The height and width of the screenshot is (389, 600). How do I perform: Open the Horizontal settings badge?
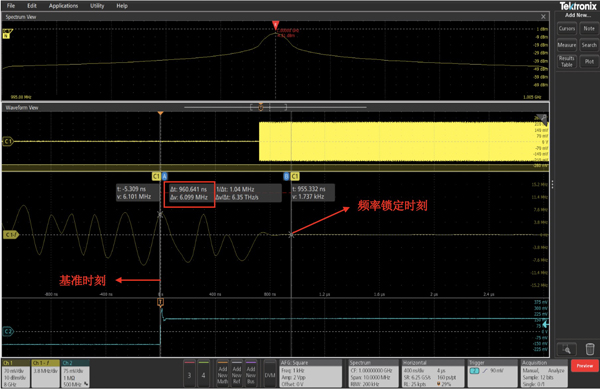[x=433, y=373]
